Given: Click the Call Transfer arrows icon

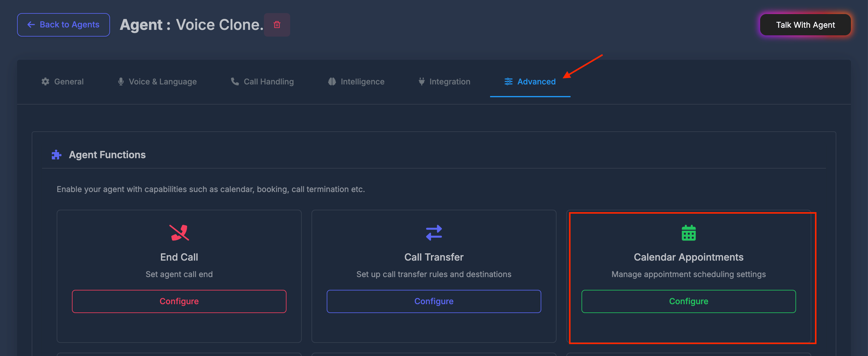Looking at the screenshot, I should [434, 233].
